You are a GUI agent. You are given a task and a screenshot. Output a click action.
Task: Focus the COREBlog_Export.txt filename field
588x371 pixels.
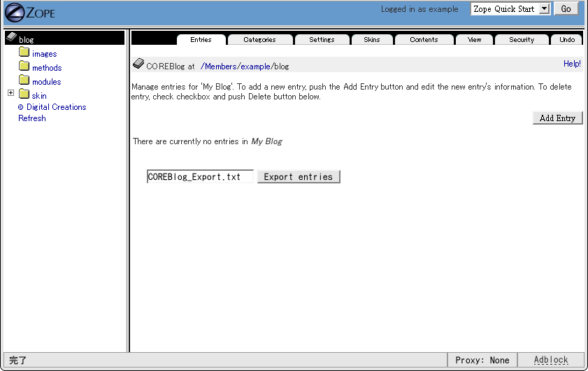[x=200, y=177]
